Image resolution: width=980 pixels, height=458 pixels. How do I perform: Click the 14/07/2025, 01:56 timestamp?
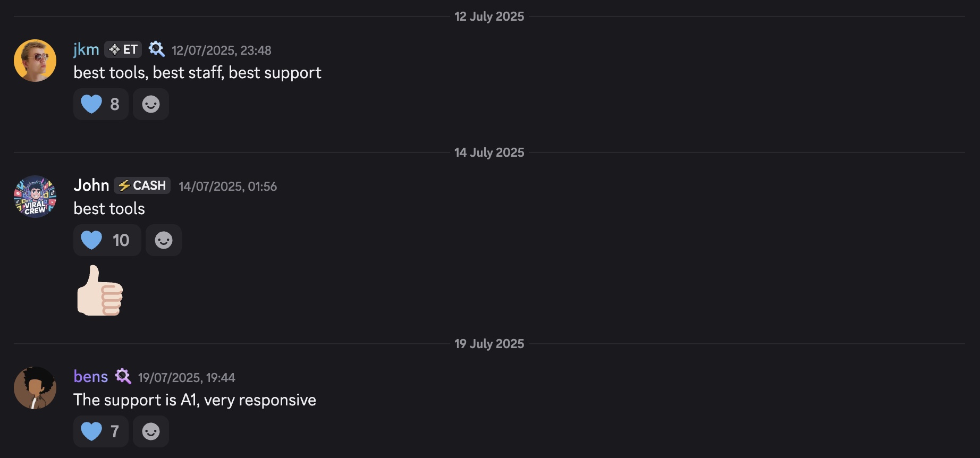point(227,186)
